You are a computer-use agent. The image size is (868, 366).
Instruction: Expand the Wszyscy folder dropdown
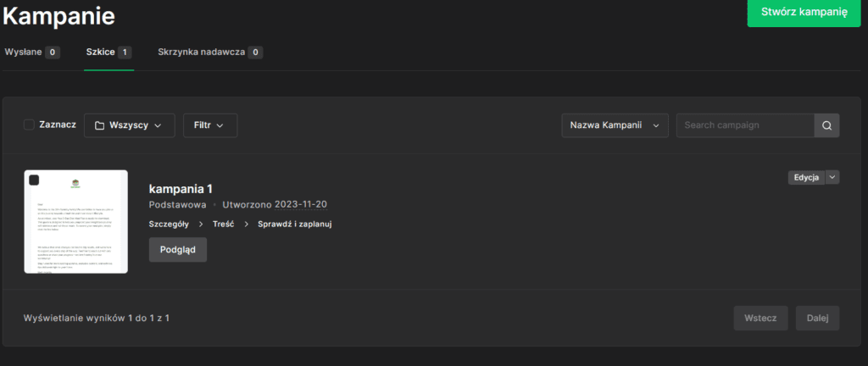click(x=129, y=125)
